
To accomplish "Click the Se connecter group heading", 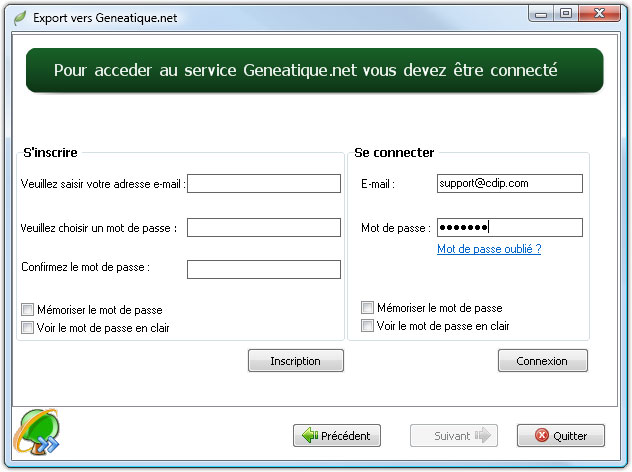I will 394,153.
